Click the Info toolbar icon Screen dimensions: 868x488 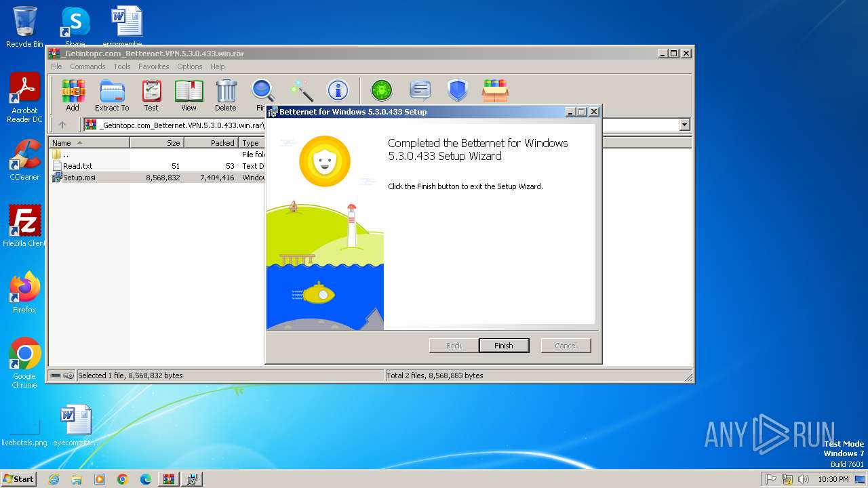coord(338,90)
